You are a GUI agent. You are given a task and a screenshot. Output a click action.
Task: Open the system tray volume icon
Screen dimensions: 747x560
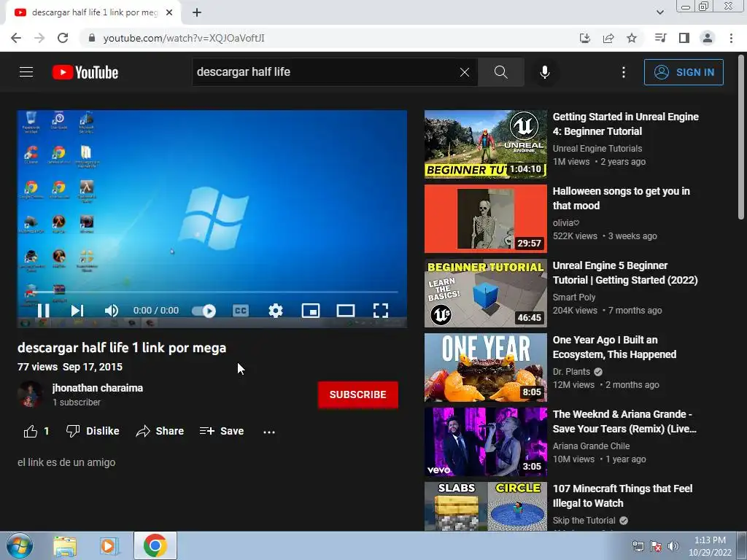pyautogui.click(x=673, y=546)
